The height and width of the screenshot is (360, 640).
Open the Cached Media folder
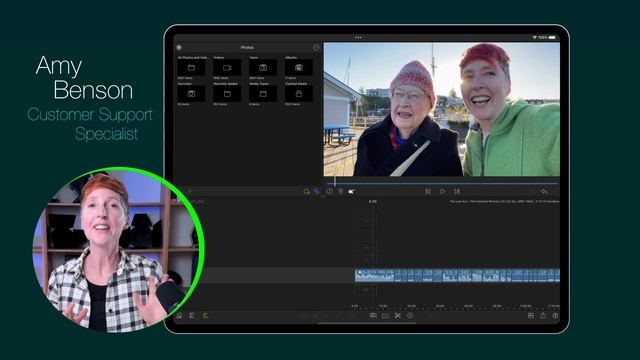[x=299, y=94]
